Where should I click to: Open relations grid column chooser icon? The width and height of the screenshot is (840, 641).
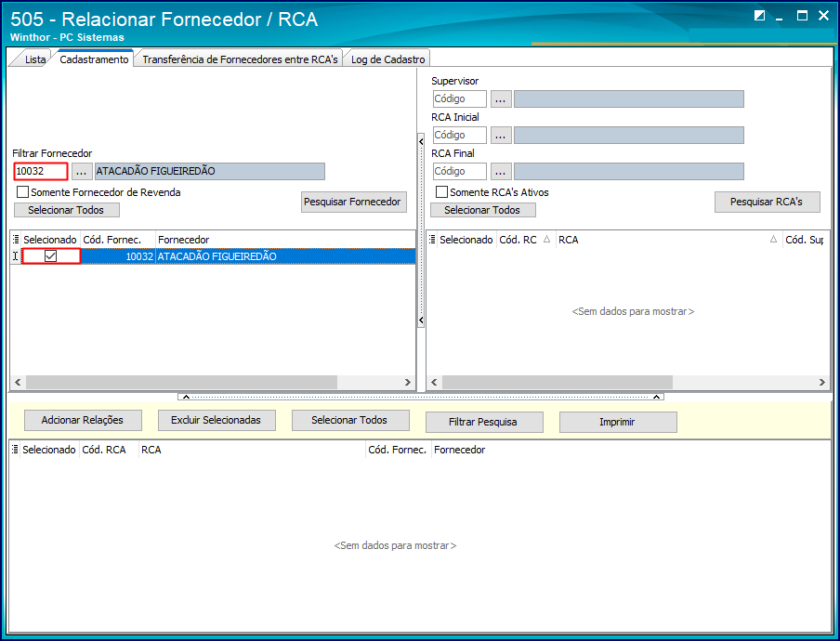click(x=15, y=450)
